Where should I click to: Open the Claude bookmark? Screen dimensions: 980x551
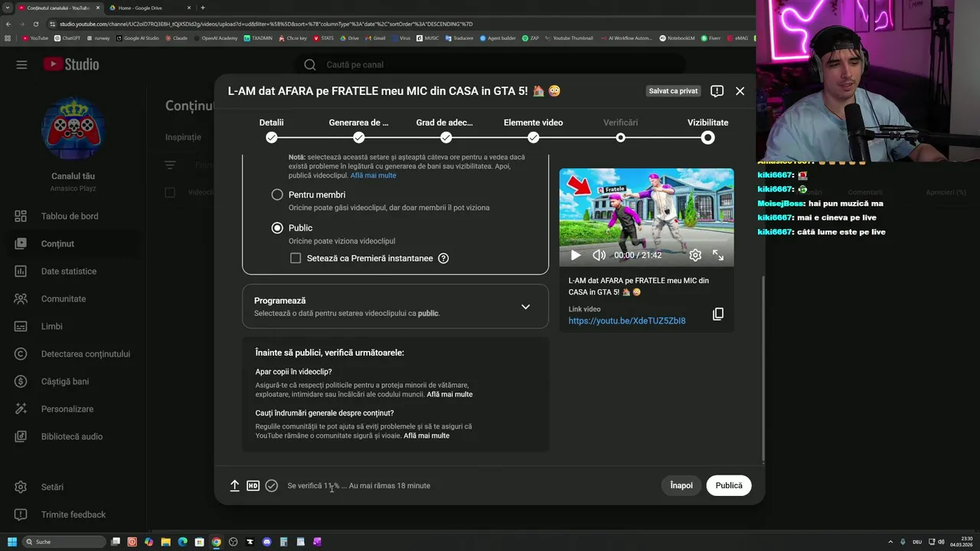[x=176, y=37]
